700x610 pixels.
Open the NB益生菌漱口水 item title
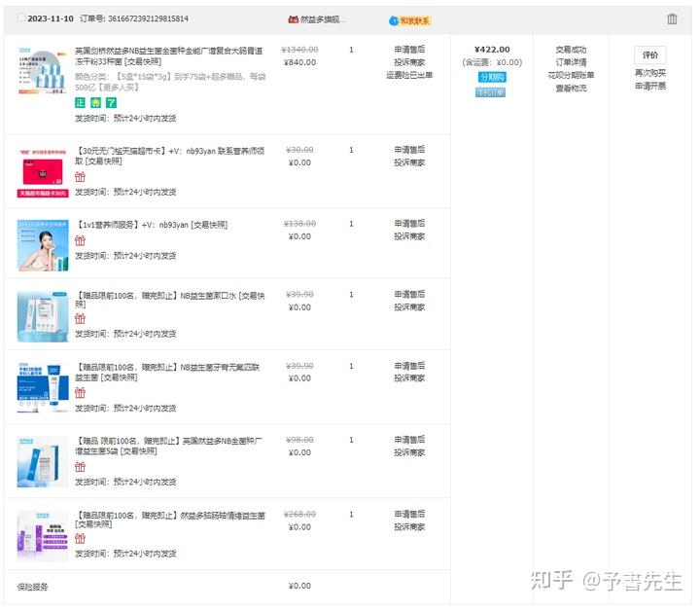170,300
